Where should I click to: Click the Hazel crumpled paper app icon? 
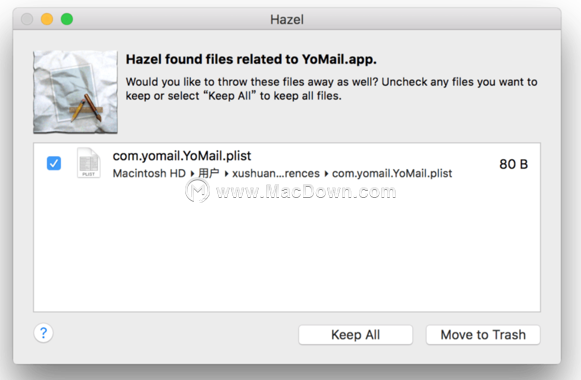pos(75,92)
